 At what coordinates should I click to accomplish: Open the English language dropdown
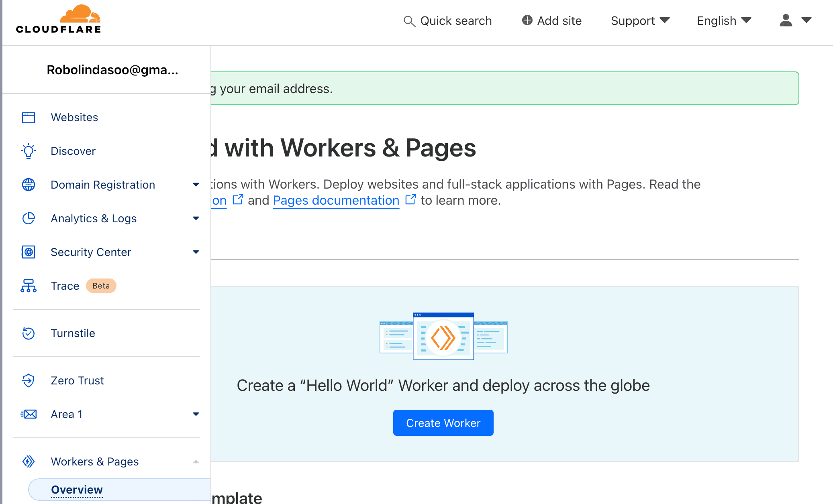point(724,20)
